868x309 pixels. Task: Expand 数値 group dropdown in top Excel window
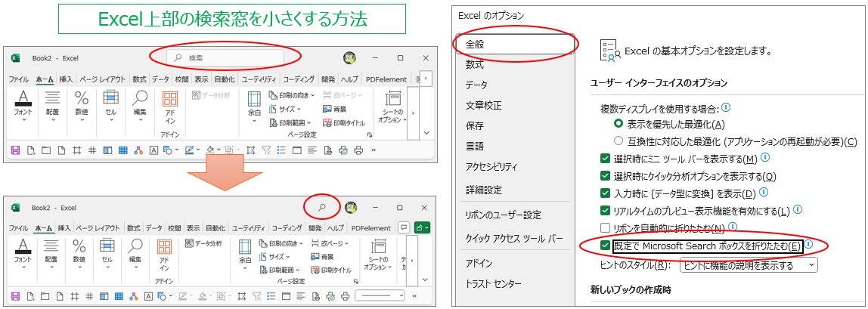tap(82, 120)
